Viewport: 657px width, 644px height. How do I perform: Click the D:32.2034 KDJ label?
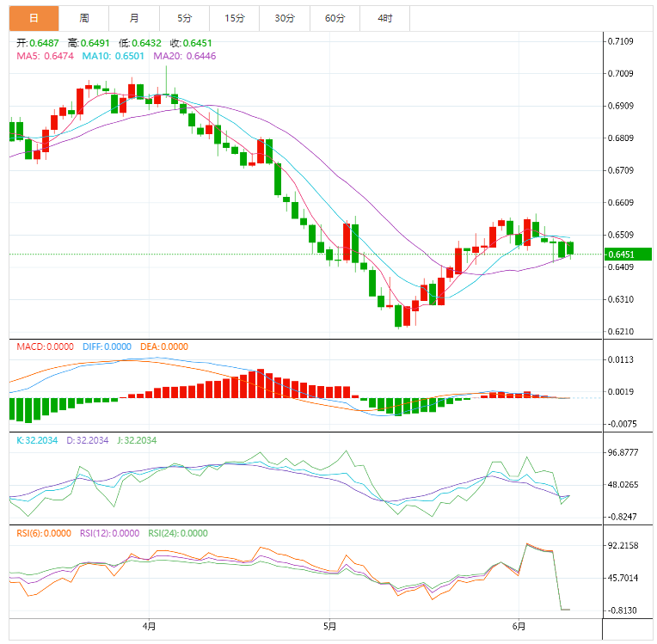pos(87,440)
